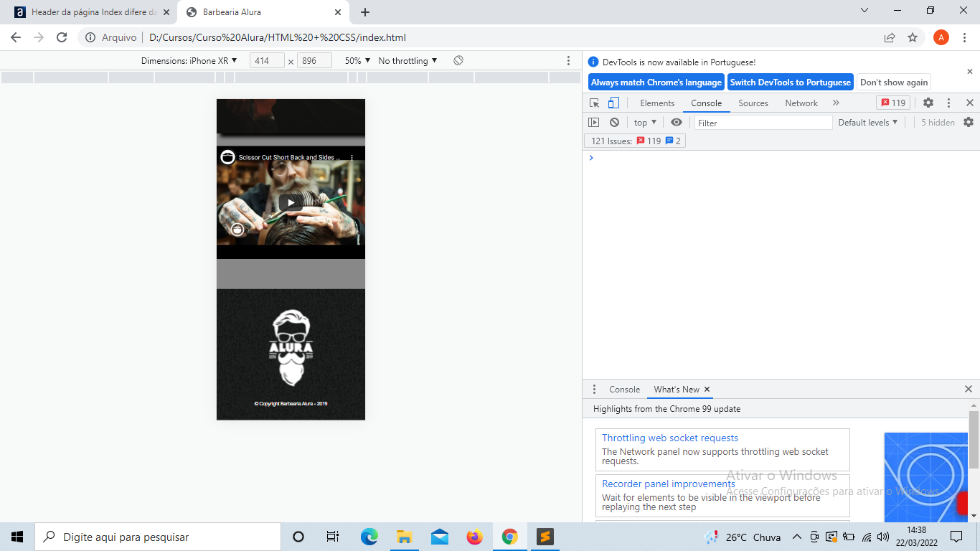Select the What's New drawer tab
The image size is (980, 551).
(676, 390)
